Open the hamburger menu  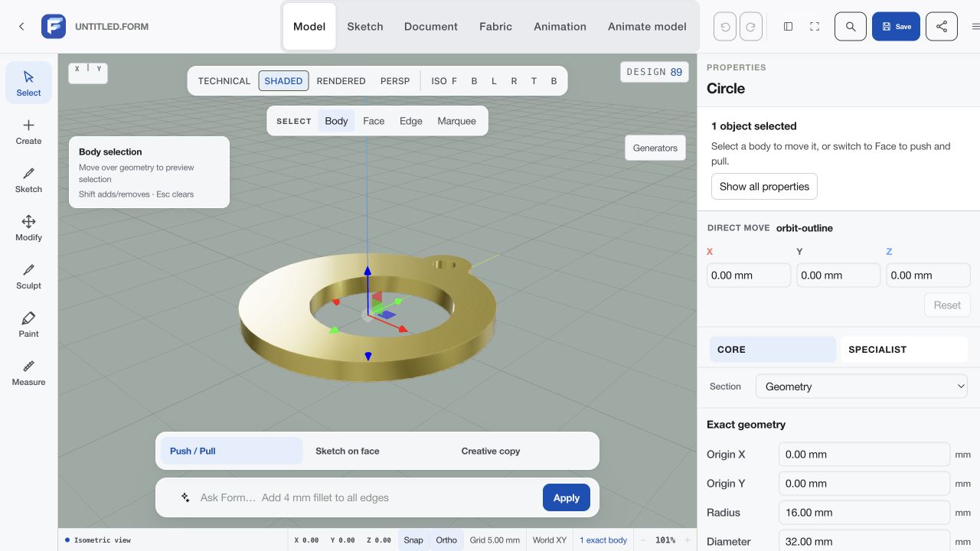(975, 26)
